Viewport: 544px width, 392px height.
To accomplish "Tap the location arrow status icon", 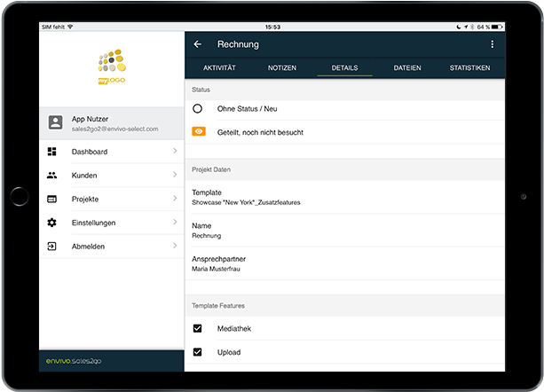I will tap(466, 27).
